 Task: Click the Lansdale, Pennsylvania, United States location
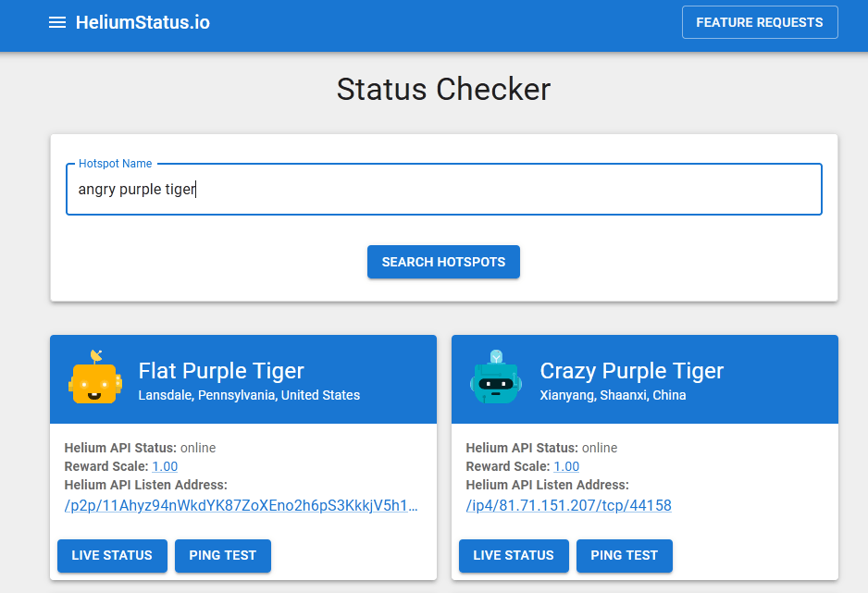(249, 395)
